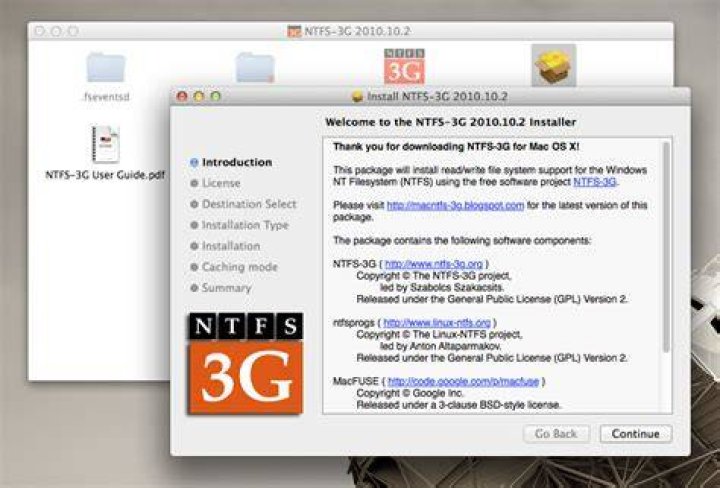Close the NTFS-3G Finder window
Image resolution: width=720 pixels, height=488 pixels.
point(40,31)
